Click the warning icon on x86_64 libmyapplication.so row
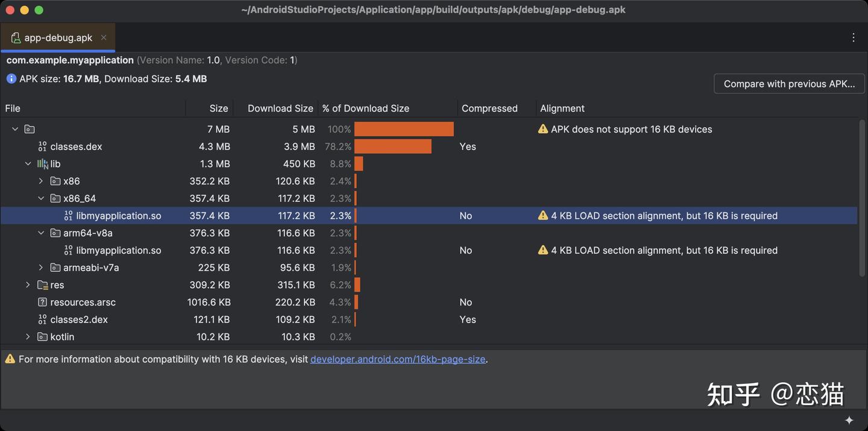Viewport: 868px width, 431px height. (542, 215)
